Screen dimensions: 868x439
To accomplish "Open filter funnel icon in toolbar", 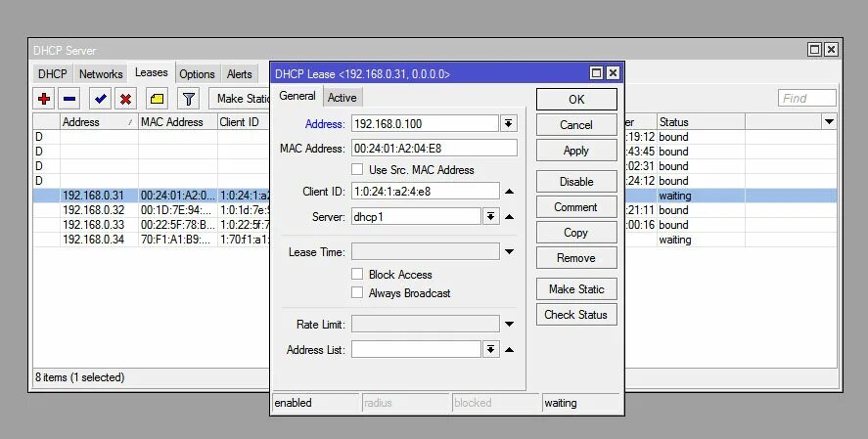I will click(188, 99).
